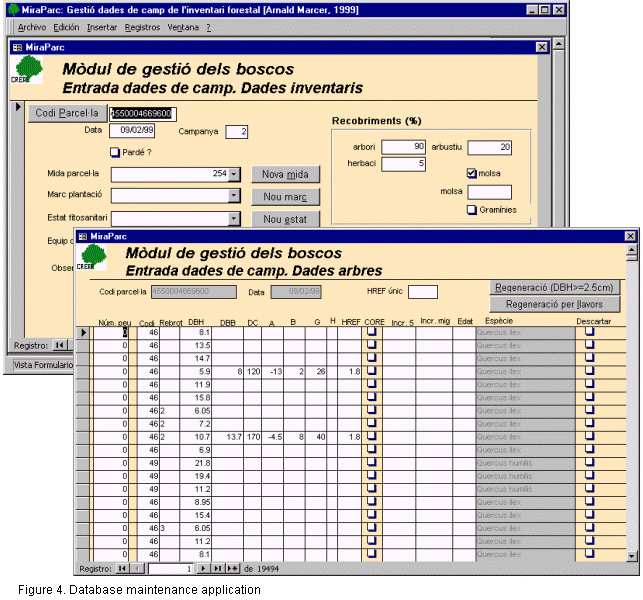
Task: Click the arbustiu cover percentage field
Action: 490,147
